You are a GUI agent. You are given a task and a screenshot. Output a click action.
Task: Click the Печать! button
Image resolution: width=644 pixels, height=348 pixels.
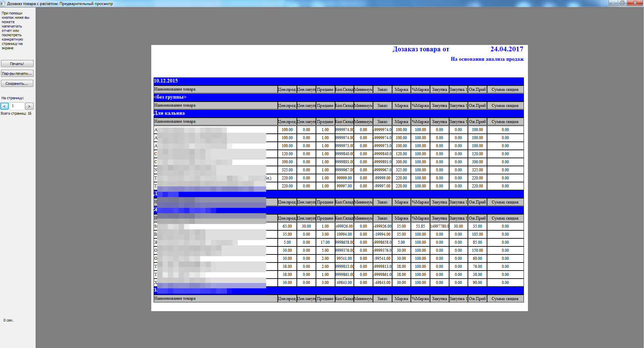click(x=17, y=64)
